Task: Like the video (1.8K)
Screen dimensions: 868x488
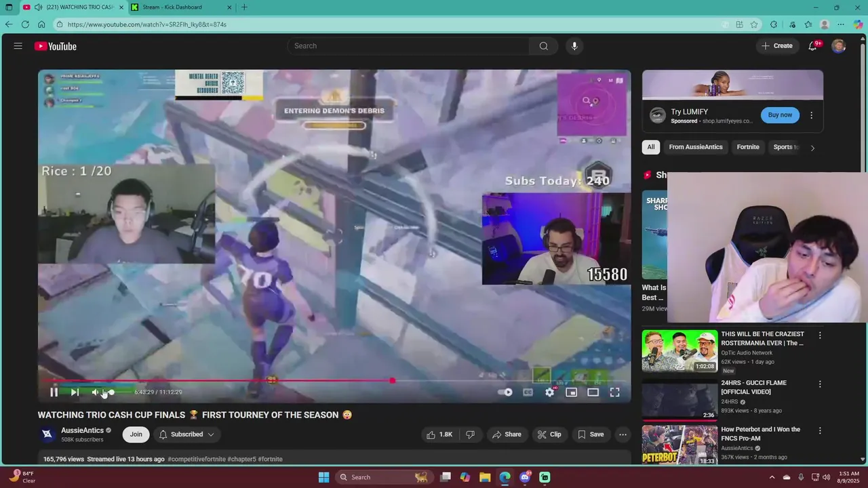Action: [x=439, y=434]
